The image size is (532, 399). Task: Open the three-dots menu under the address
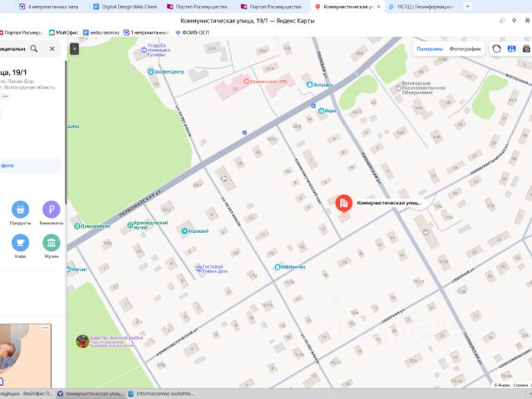click(x=6, y=96)
